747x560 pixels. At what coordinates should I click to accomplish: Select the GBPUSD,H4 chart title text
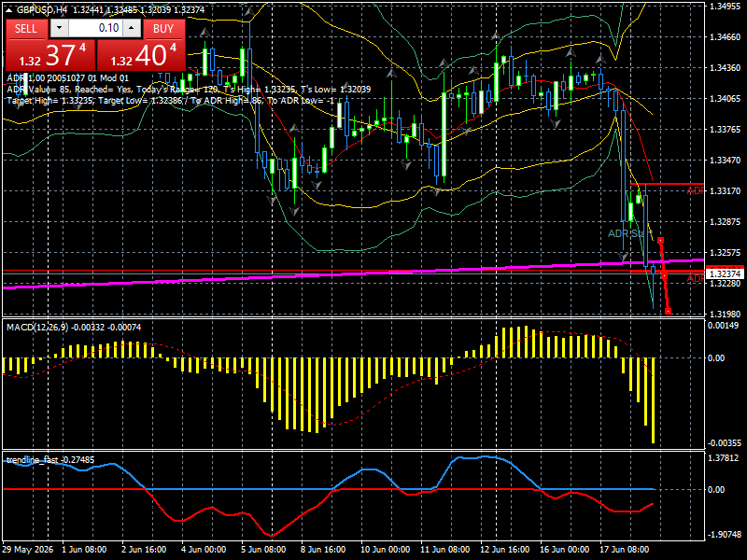point(42,9)
